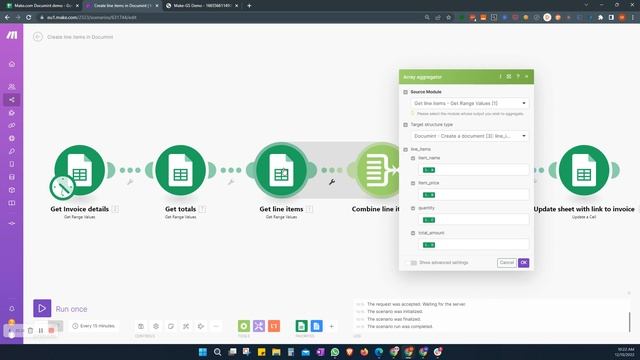640x360 pixels.
Task: Open the Explain flow control icon
Action: tap(201, 326)
